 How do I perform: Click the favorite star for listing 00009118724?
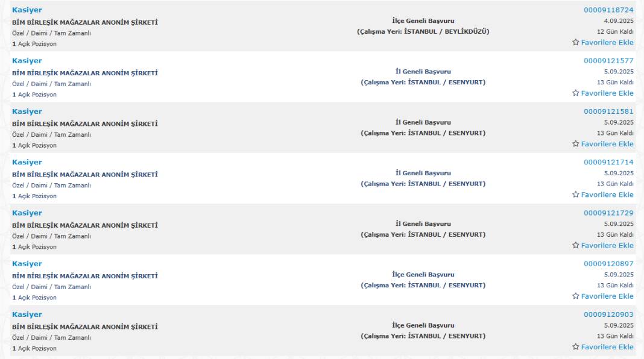tap(575, 43)
